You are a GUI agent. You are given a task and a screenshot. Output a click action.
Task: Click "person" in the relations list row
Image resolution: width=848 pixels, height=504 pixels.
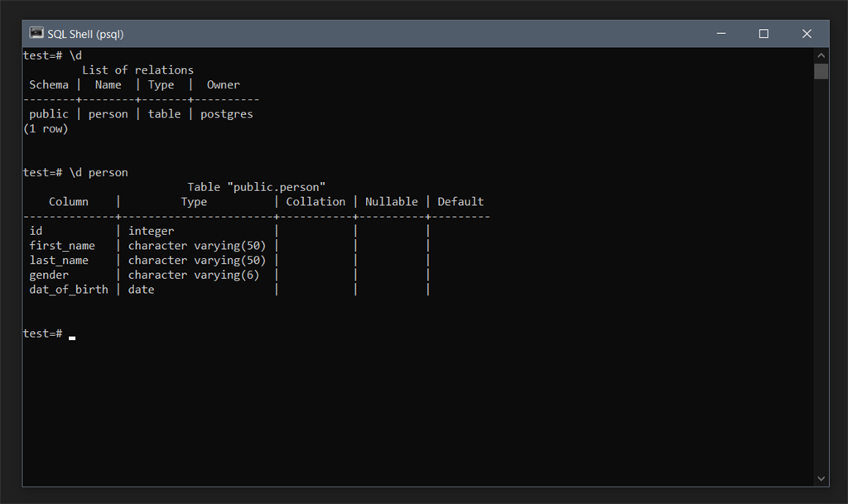[108, 114]
